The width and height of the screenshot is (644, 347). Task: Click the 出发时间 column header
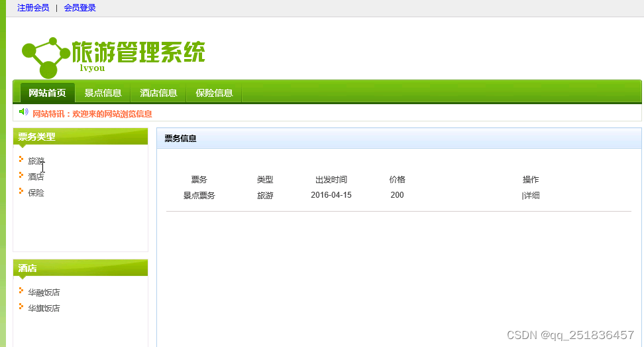(x=331, y=180)
